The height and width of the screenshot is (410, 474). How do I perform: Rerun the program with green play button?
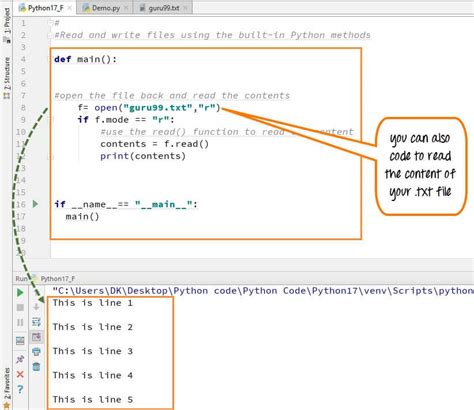click(x=20, y=293)
